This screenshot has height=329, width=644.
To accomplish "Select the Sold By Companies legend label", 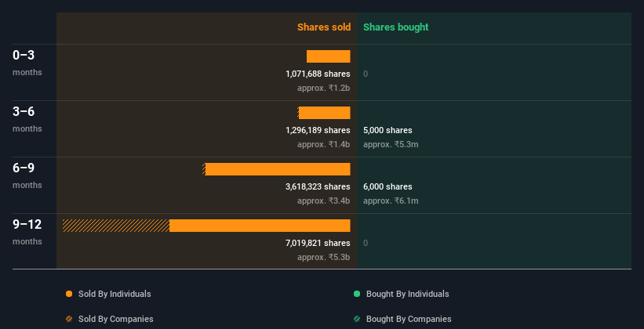I will (x=116, y=319).
